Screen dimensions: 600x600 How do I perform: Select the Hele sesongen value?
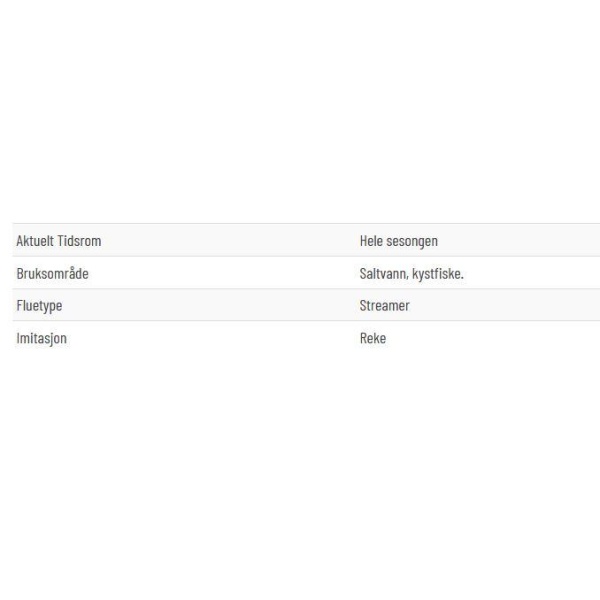click(x=399, y=241)
